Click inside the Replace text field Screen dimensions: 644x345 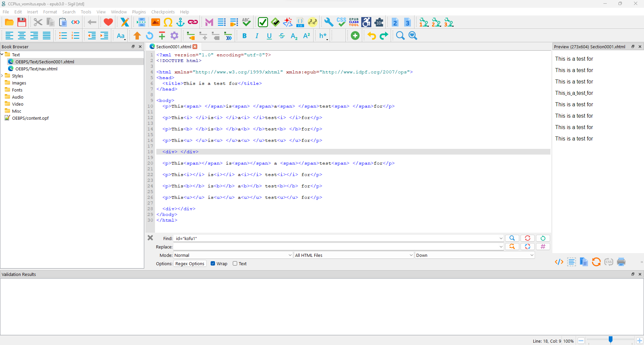[335, 247]
